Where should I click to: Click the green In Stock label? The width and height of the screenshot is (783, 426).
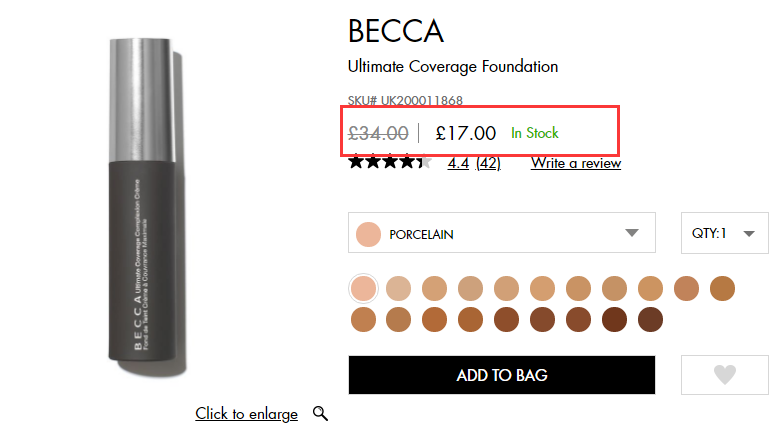(535, 133)
